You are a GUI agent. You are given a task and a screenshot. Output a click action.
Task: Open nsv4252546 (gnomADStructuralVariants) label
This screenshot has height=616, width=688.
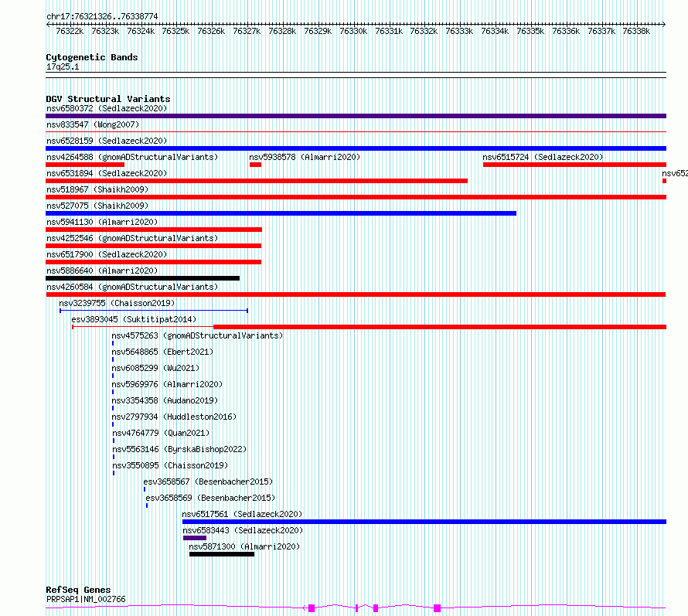[132, 238]
